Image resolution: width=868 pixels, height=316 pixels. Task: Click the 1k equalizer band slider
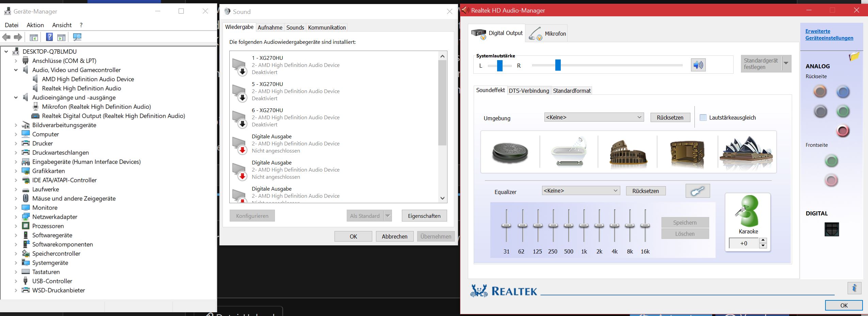(x=584, y=226)
